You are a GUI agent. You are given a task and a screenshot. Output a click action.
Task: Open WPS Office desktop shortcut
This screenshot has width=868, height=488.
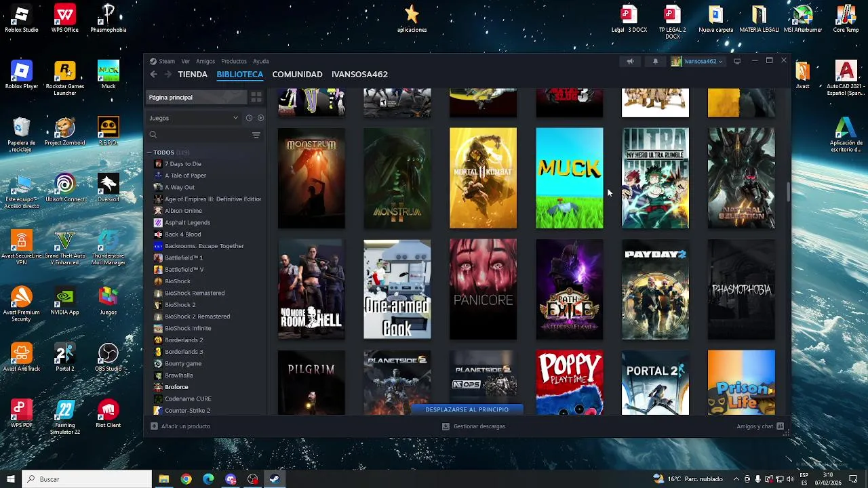click(x=65, y=18)
